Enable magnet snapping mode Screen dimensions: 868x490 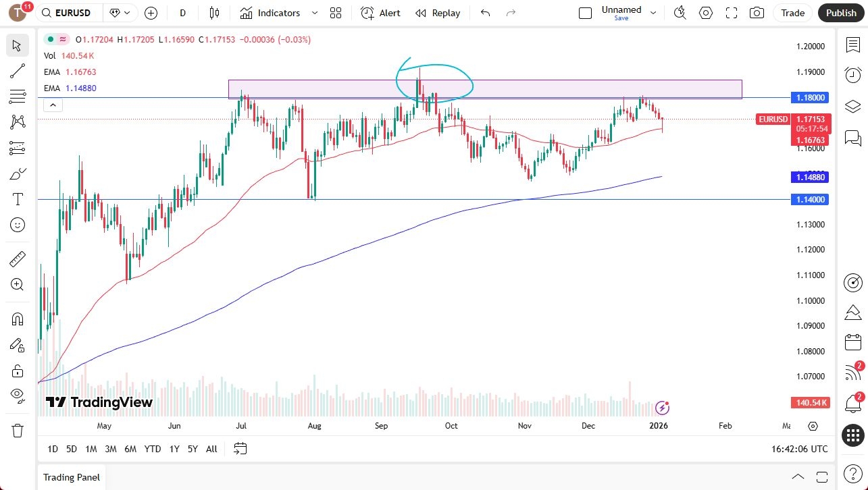pos(18,319)
